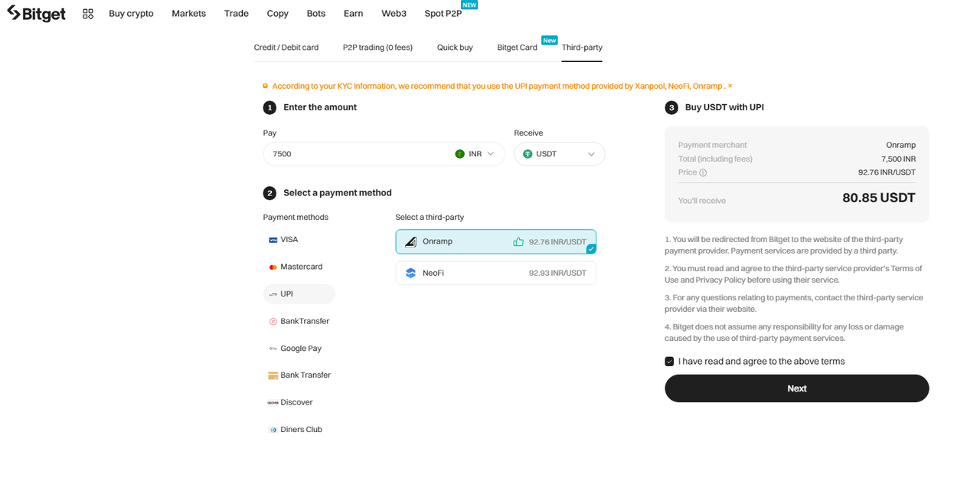Open the Markets menu
Viewport: 980px width, 498px height.
coord(189,14)
